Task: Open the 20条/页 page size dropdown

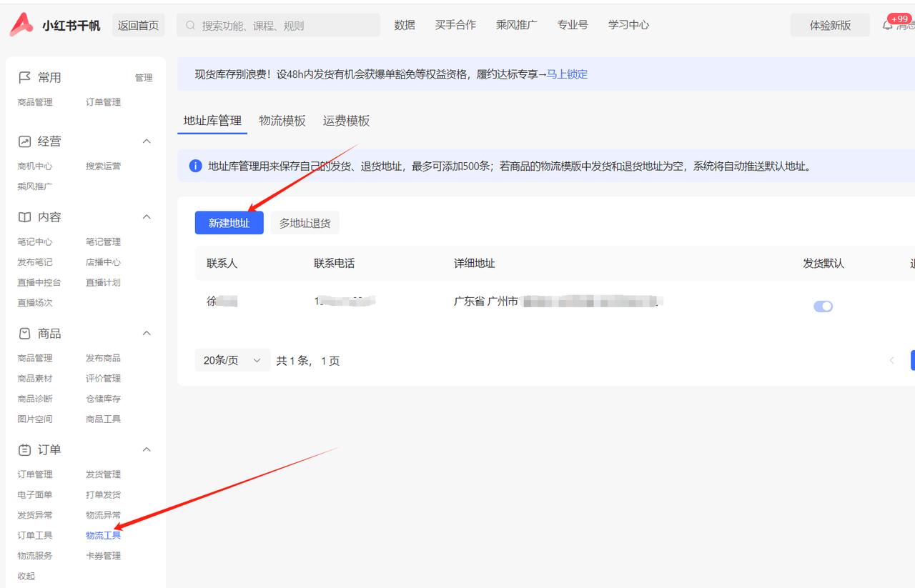Action: coord(232,360)
